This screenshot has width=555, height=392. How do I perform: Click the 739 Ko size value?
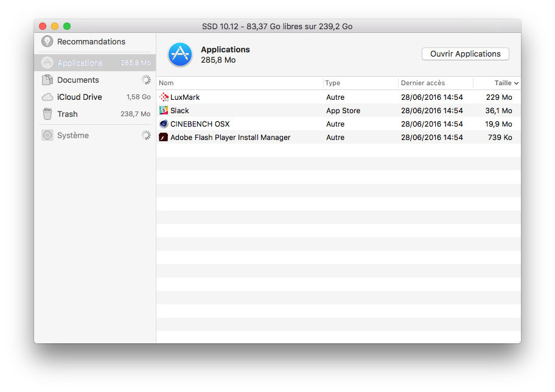tap(500, 138)
